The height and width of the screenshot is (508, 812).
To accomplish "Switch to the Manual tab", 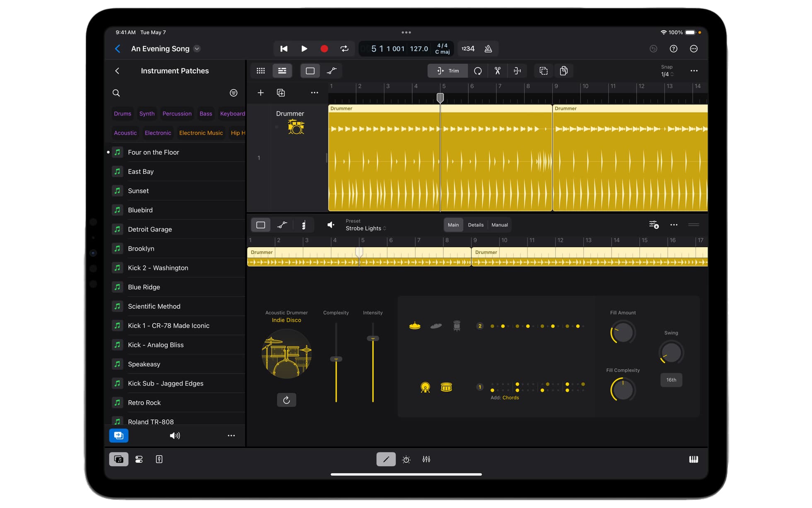I will (500, 225).
